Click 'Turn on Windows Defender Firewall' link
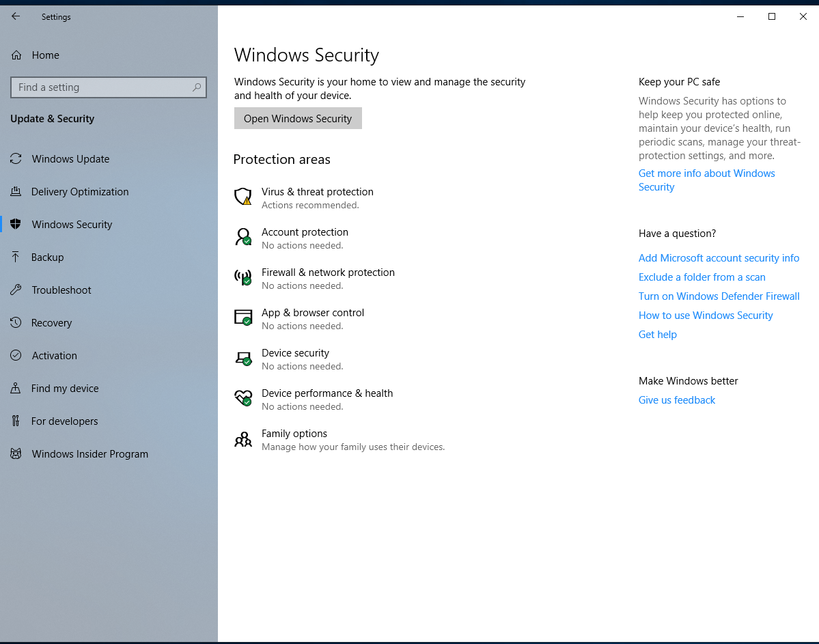 point(719,296)
